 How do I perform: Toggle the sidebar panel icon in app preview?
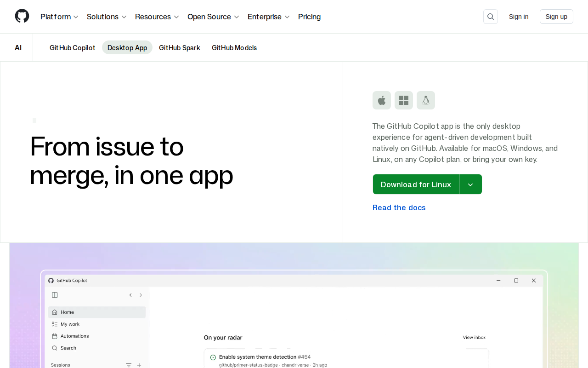pyautogui.click(x=55, y=295)
